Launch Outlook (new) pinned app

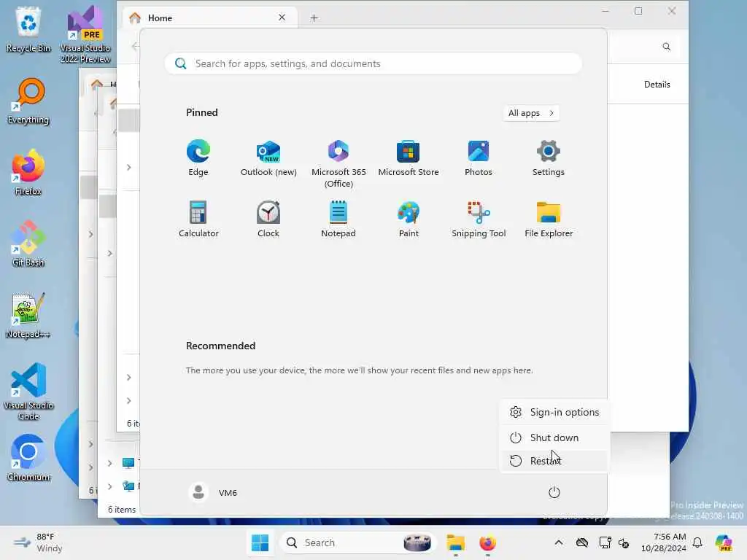(268, 157)
